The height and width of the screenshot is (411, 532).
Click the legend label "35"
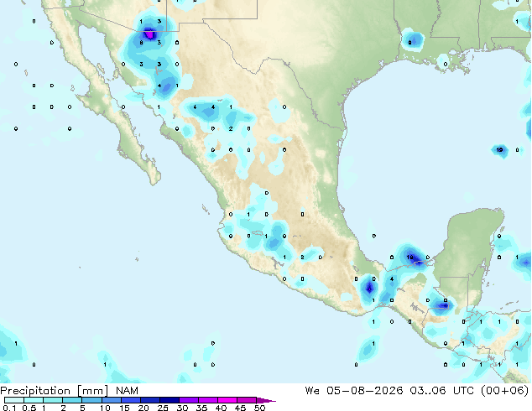[202, 408]
